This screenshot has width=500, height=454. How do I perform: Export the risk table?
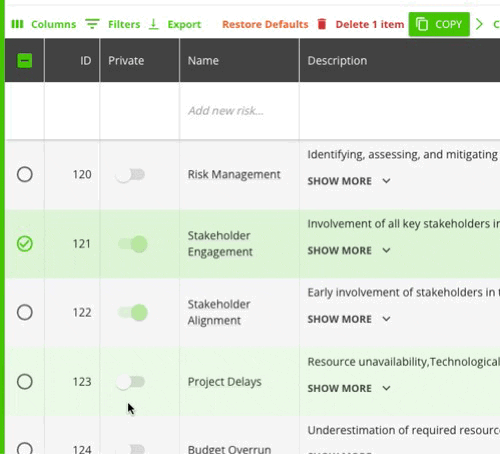[184, 24]
